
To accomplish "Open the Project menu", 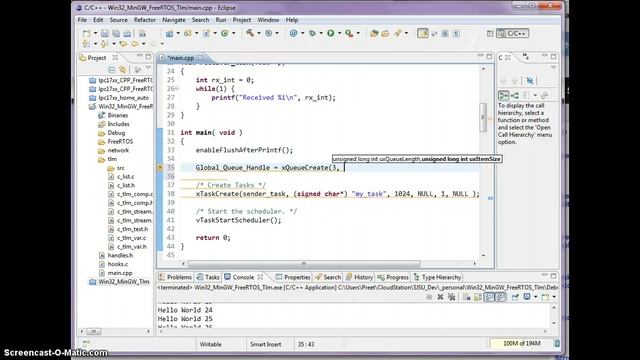I will [x=242, y=20].
